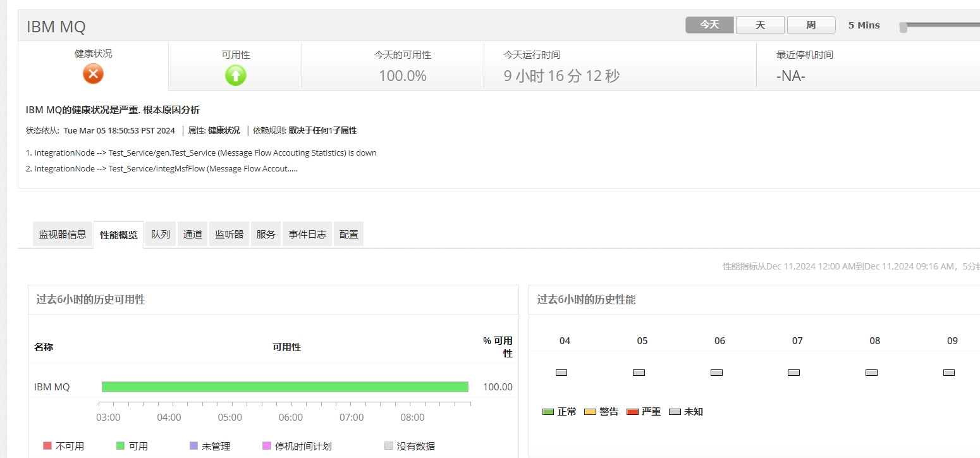Click the gray 没有数据 legend swatch
This screenshot has height=458, width=980.
click(x=389, y=445)
